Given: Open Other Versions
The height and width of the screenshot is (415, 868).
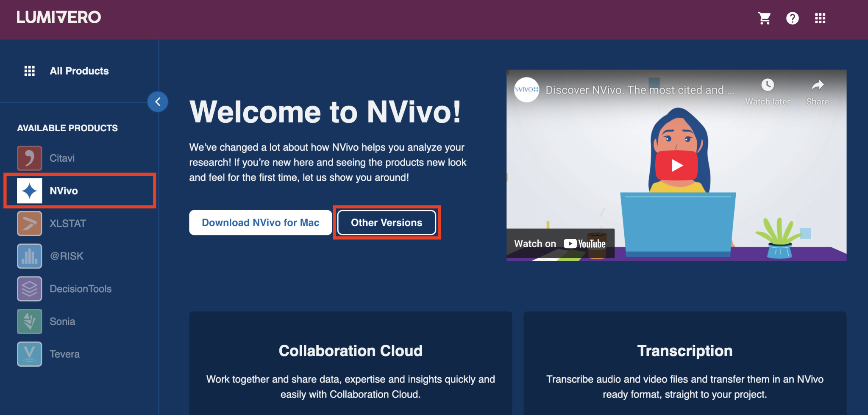Looking at the screenshot, I should click(x=386, y=222).
